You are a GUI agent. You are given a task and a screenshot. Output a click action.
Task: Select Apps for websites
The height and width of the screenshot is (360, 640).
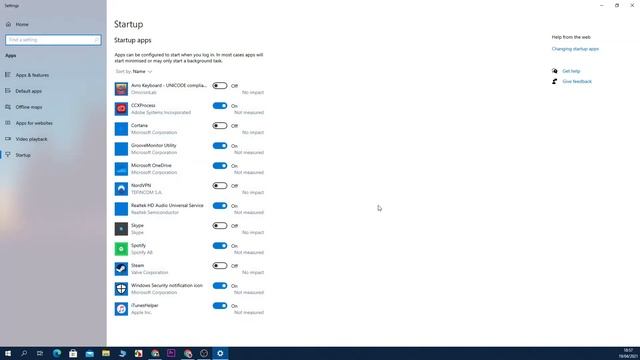pyautogui.click(x=53, y=123)
